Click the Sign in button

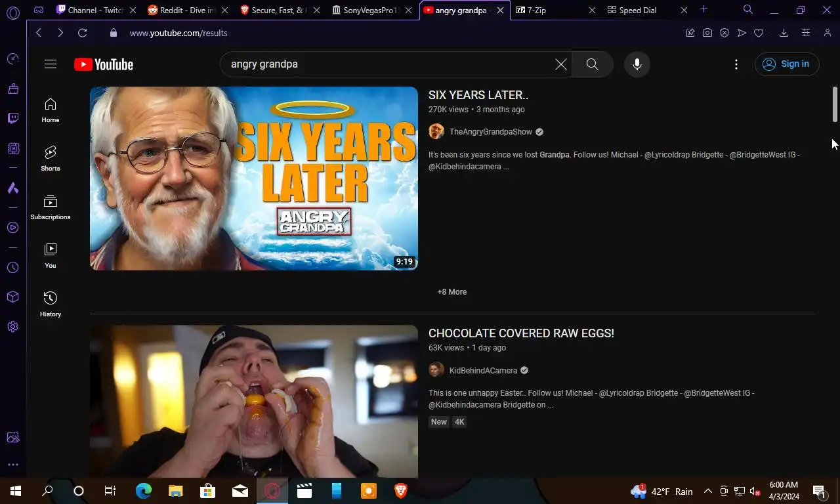click(x=787, y=64)
